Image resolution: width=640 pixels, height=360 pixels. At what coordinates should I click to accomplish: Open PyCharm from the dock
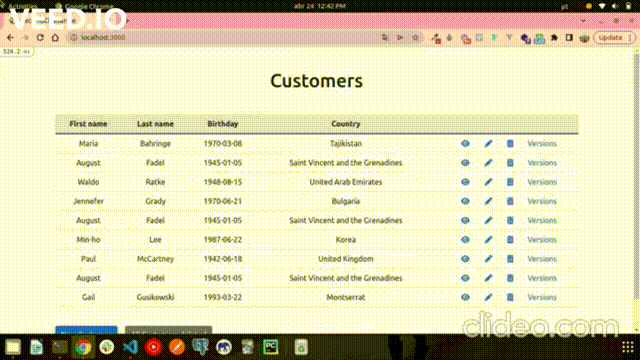271,347
